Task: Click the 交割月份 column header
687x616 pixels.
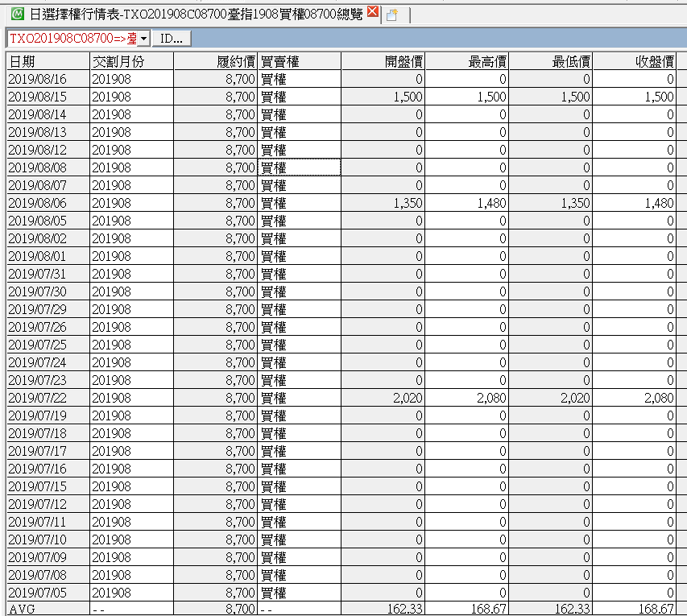Action: (x=131, y=61)
